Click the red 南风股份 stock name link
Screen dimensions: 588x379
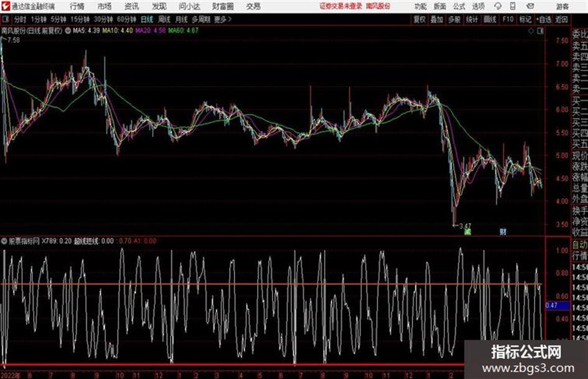coord(378,6)
